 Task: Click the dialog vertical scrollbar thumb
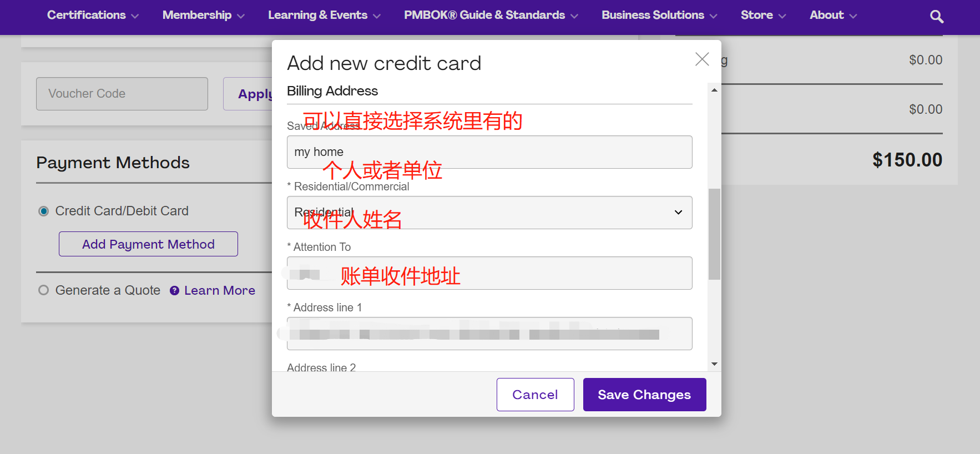point(714,234)
